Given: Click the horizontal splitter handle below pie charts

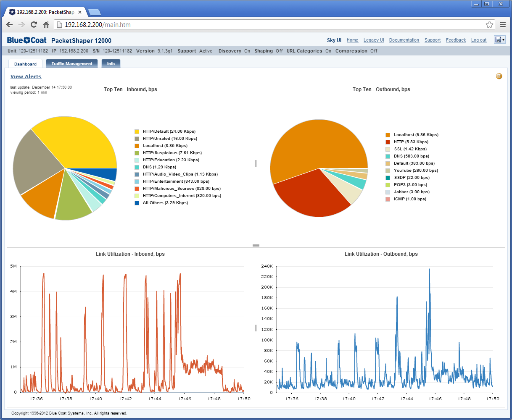Looking at the screenshot, I should [x=256, y=245].
